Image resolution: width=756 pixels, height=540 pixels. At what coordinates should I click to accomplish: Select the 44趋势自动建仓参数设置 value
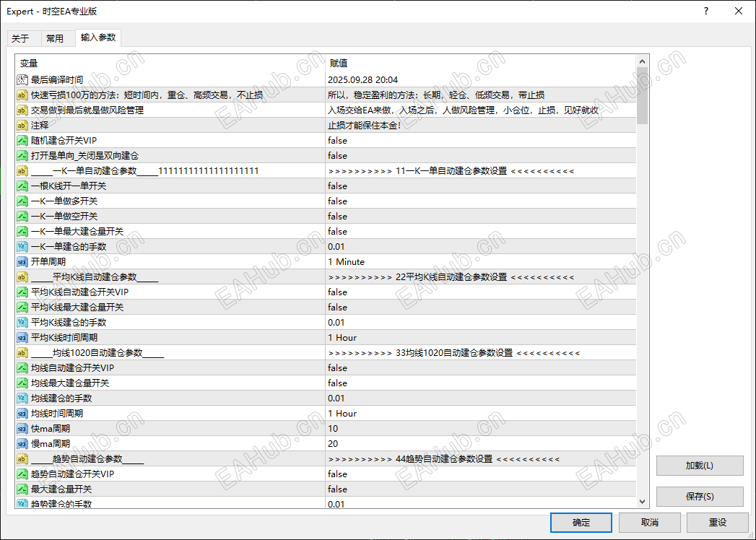(x=443, y=459)
